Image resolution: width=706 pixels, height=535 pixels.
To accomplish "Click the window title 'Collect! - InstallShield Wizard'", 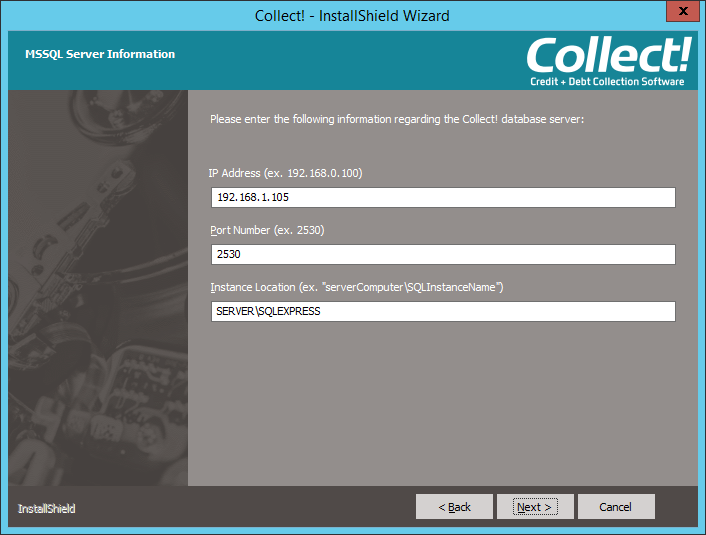I will (x=352, y=16).
